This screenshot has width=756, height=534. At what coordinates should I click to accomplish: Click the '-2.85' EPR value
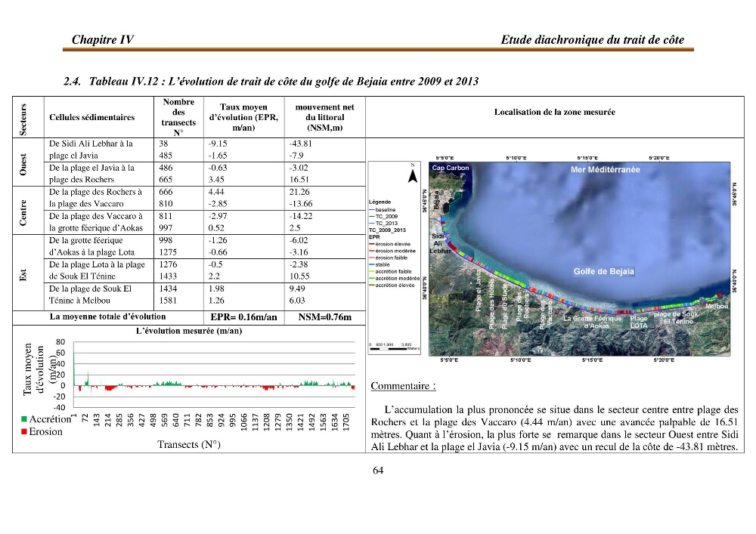point(218,204)
